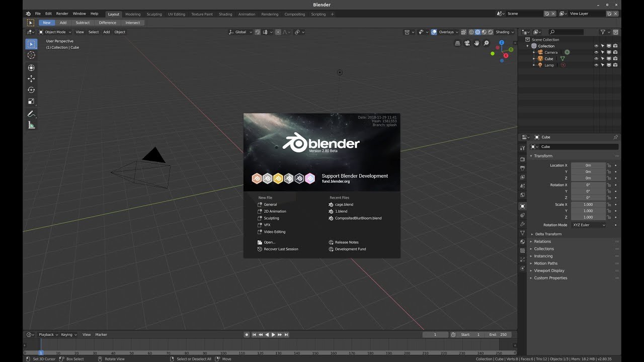Open the World properties tab icon
The image size is (644, 362).
(x=522, y=195)
